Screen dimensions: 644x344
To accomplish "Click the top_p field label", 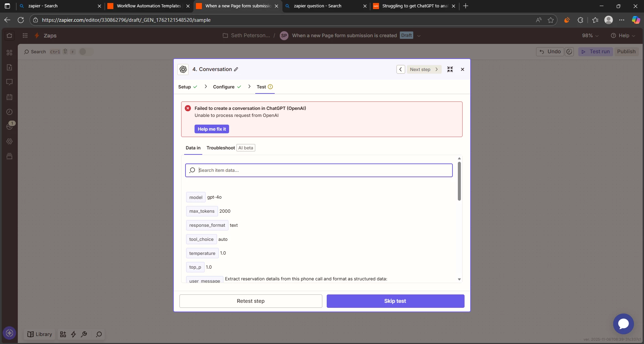I will [195, 267].
